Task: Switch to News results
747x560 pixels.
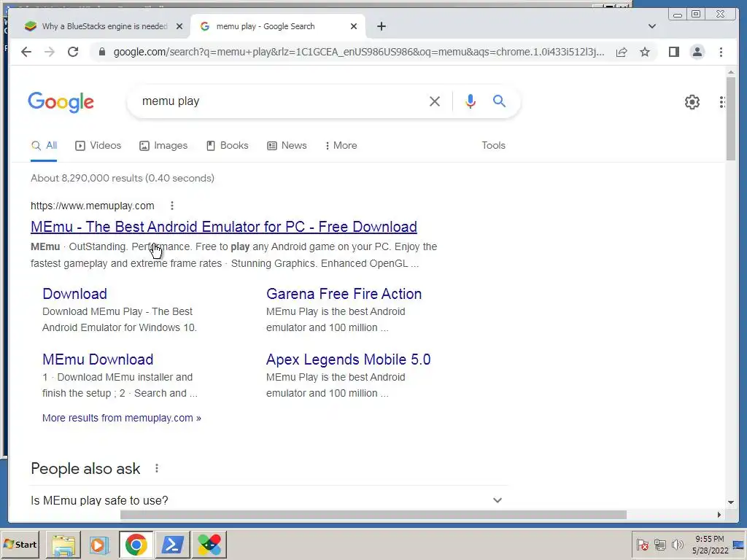Action: click(287, 146)
